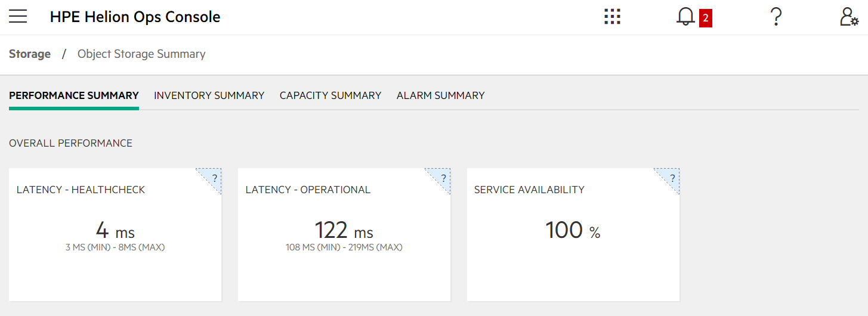The height and width of the screenshot is (316, 868).
Task: Switch to the Inventory Summary tab
Action: [209, 95]
